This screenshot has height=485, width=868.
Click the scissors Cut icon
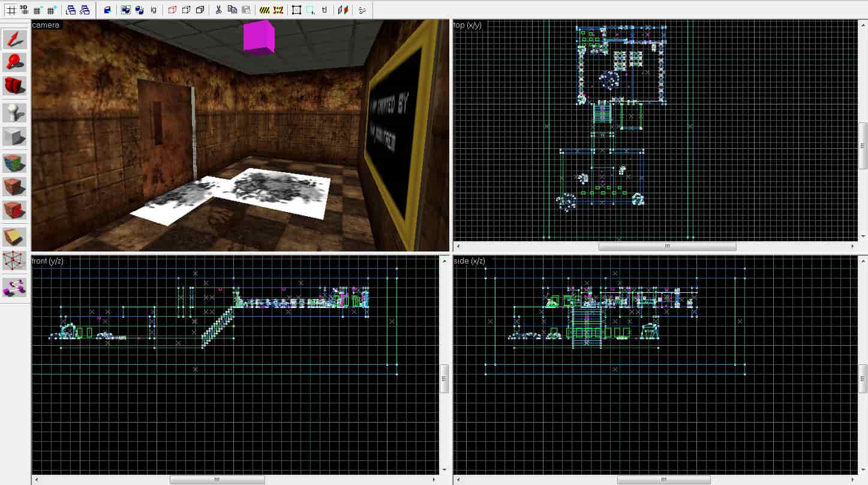tap(218, 10)
